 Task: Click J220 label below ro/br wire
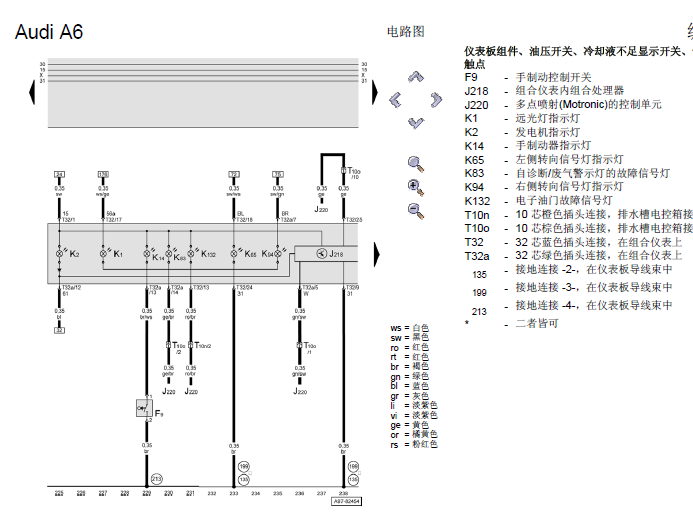pos(191,392)
